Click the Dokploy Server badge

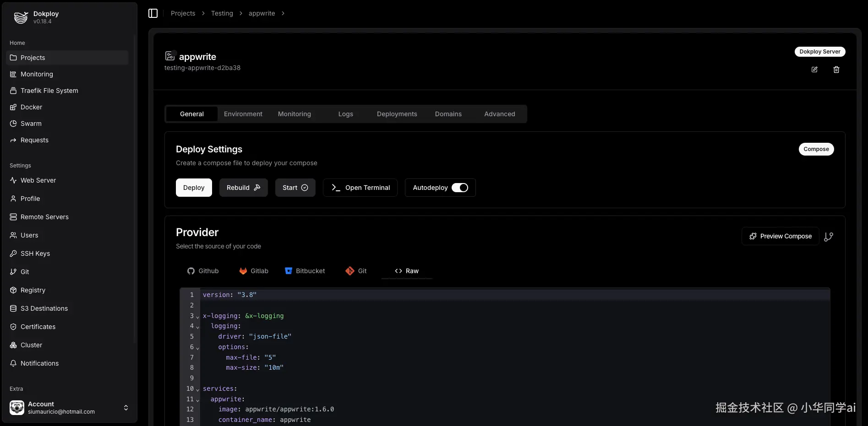coord(820,52)
